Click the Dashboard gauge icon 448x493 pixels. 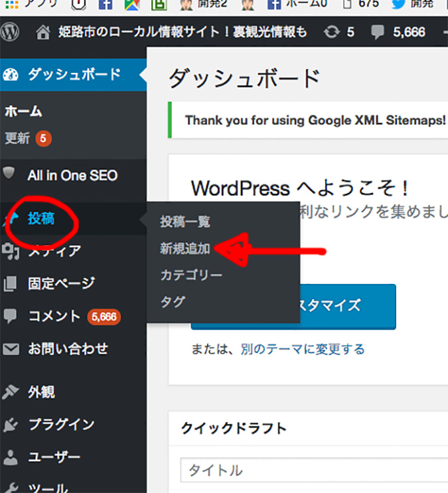[x=11, y=74]
